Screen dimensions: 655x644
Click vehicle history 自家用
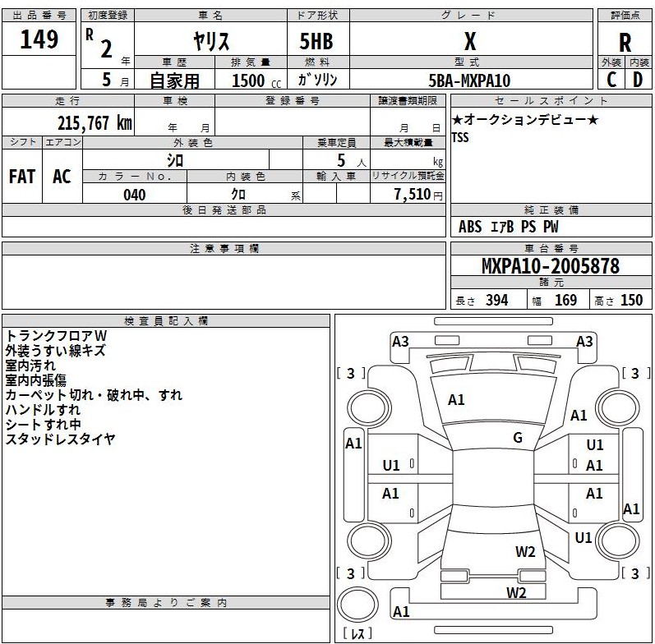coord(174,80)
